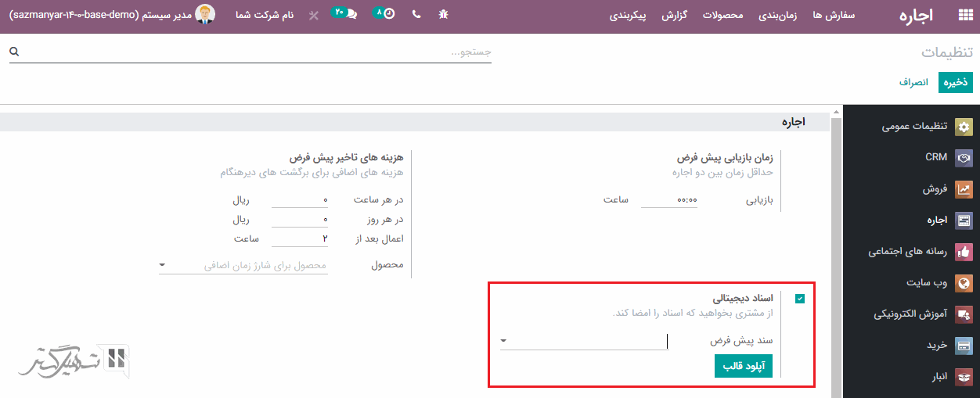Screen dimensions: 980x398
Task: Select فروش label in settings sidebar
Action: (935, 189)
